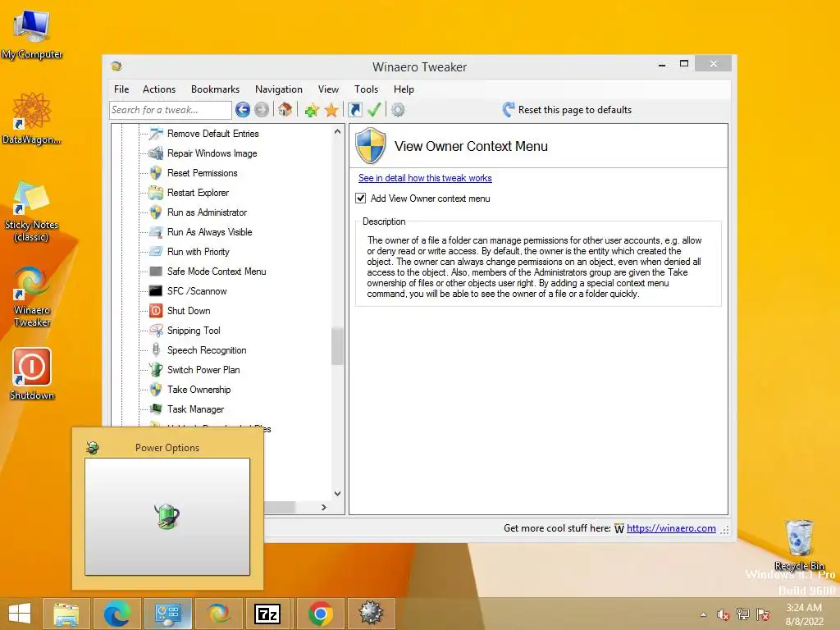The image size is (840, 630).
Task: Click the Repair Windows Image icon
Action: coord(156,153)
